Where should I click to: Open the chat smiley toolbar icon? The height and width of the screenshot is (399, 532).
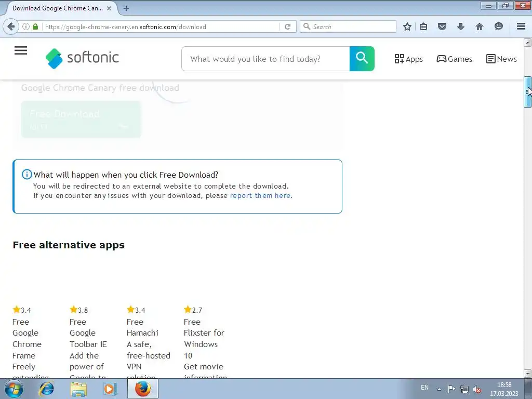[498, 26]
